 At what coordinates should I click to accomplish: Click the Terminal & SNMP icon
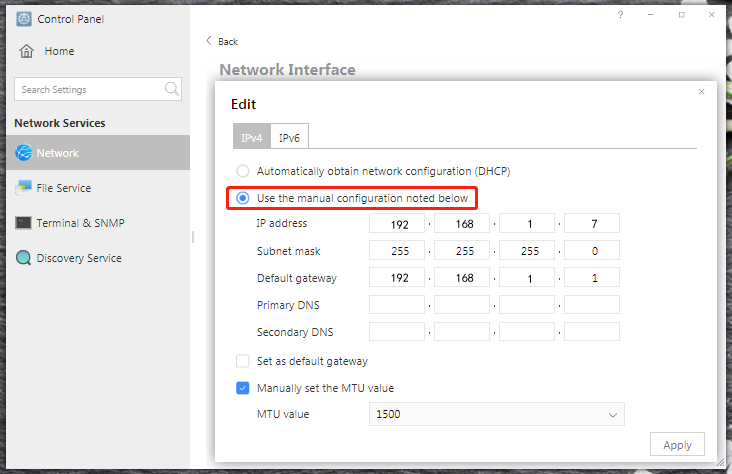[23, 223]
